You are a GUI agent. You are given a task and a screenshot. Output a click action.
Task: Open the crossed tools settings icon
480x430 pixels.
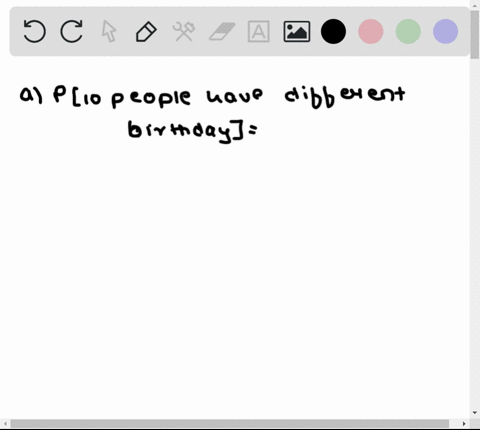click(x=184, y=31)
